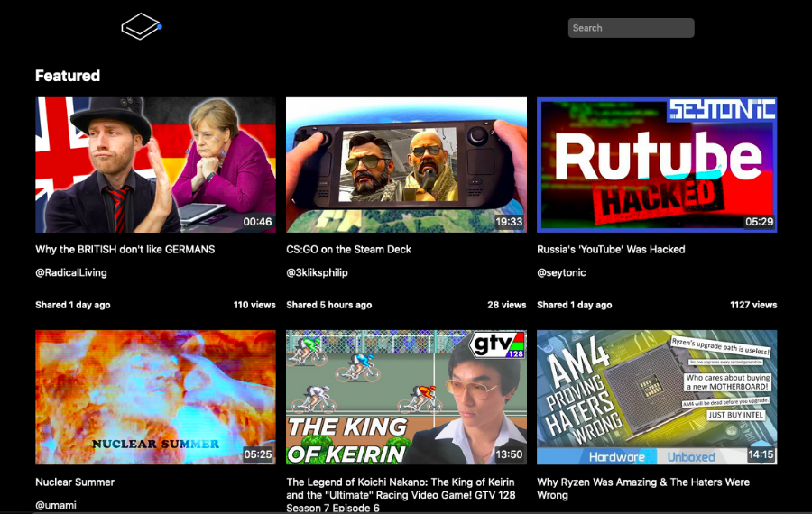Open the CS:GO Steam Deck video thumbnail
812x514 pixels.
[x=406, y=165]
